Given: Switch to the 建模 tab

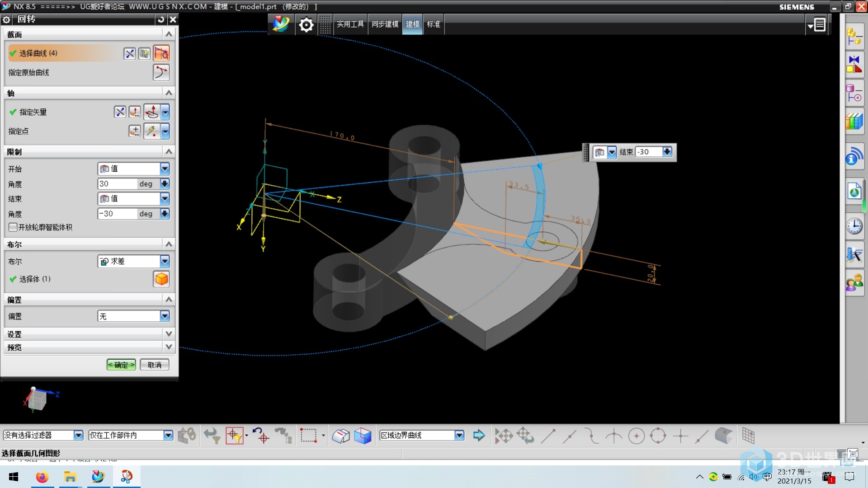Looking at the screenshot, I should coord(412,24).
